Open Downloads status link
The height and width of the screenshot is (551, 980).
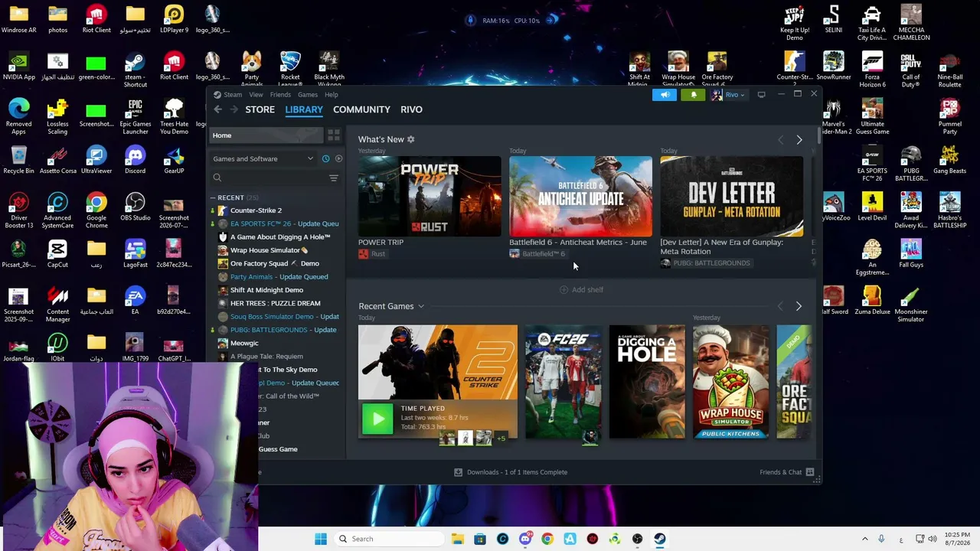point(517,472)
